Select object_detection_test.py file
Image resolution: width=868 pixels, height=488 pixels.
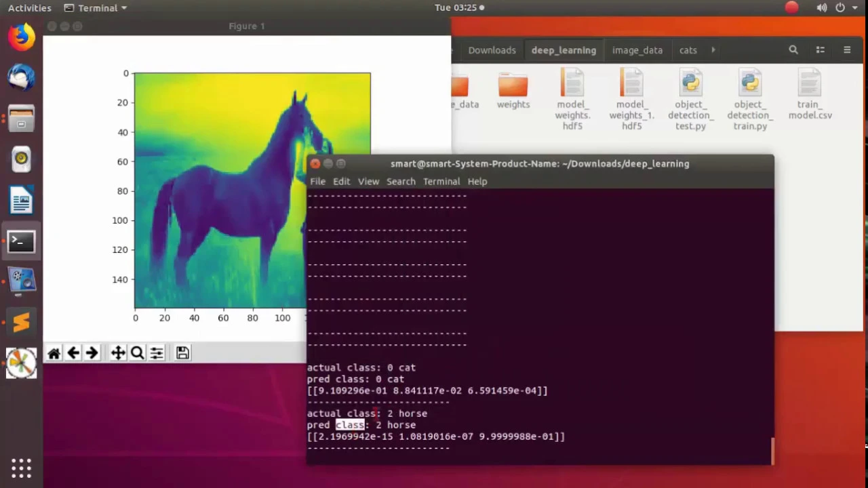pos(690,100)
